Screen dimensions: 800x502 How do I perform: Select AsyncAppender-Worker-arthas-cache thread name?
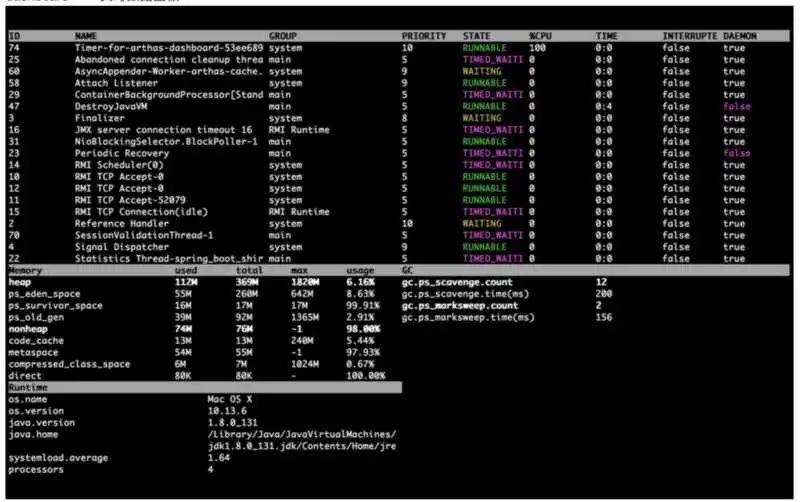click(169, 71)
